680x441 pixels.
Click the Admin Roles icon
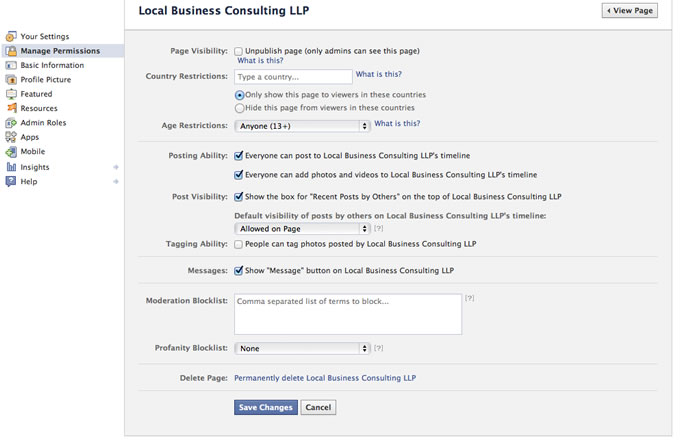[11, 123]
